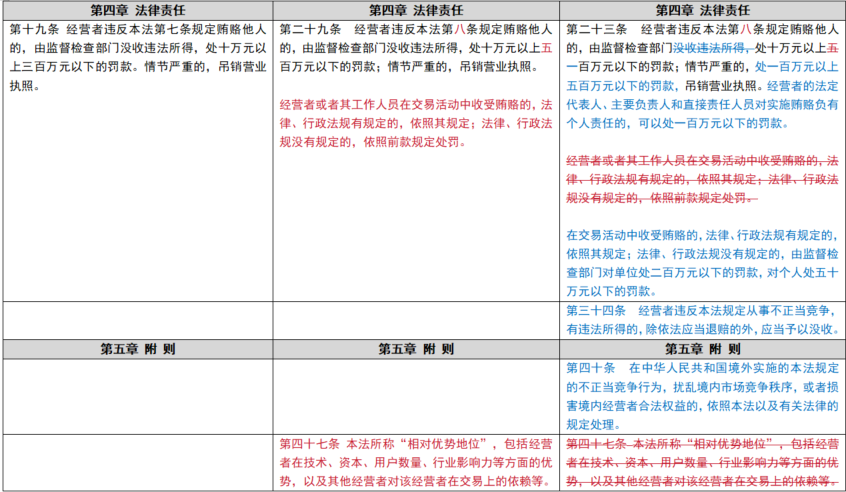Click the empty middle cell beside 第四十条

click(417, 393)
